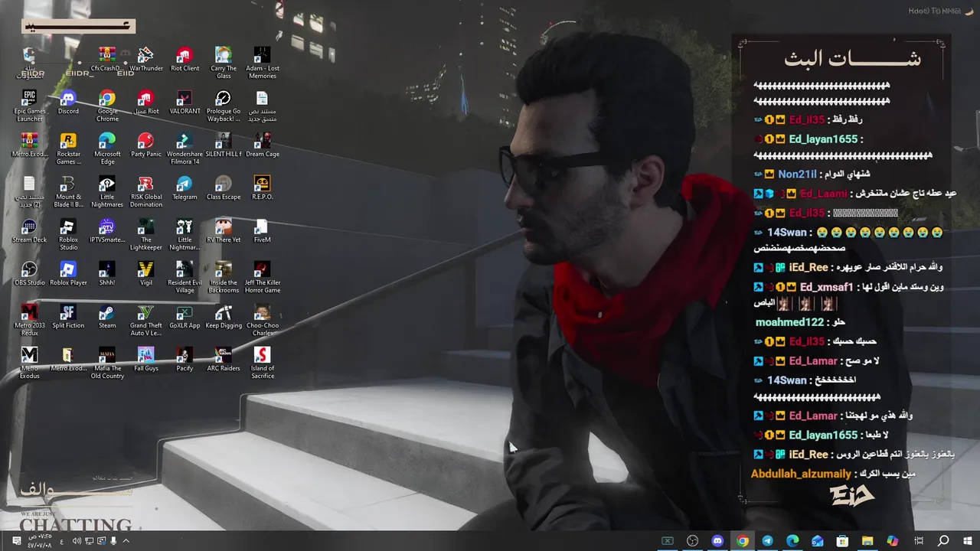Select The Lightkeeper desktop icon
This screenshot has height=551, width=980.
pos(145,235)
